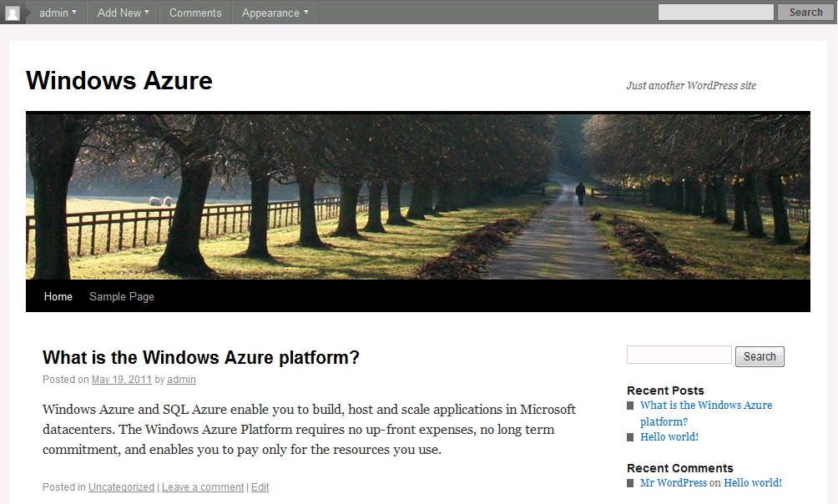Click the Recent Posts heading

click(x=665, y=391)
